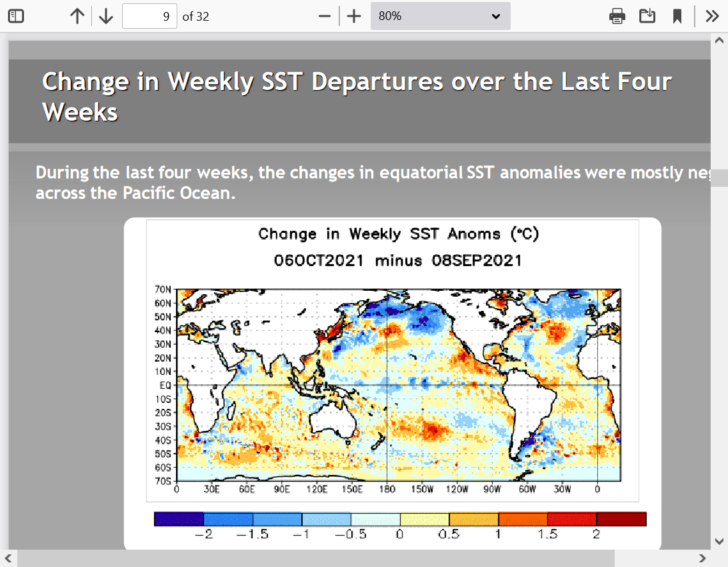Click the horizontal scrollbar right arrow
Screen dimensions: 728x567
(702, 558)
